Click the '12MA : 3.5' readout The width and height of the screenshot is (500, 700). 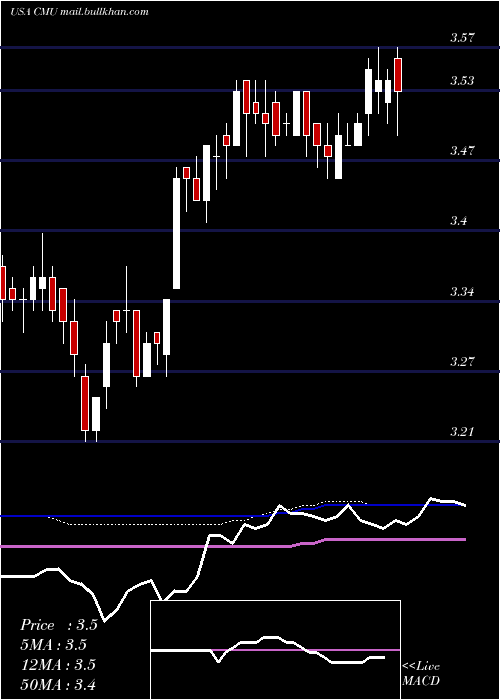point(58,664)
